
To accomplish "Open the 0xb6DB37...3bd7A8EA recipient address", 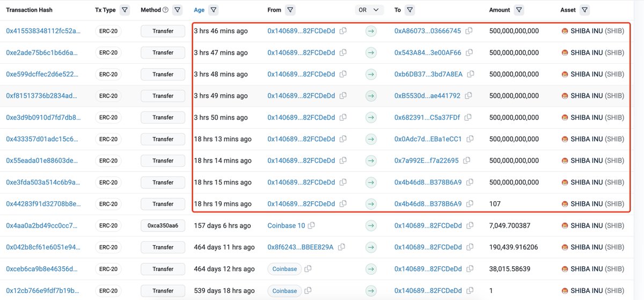I will tap(428, 75).
